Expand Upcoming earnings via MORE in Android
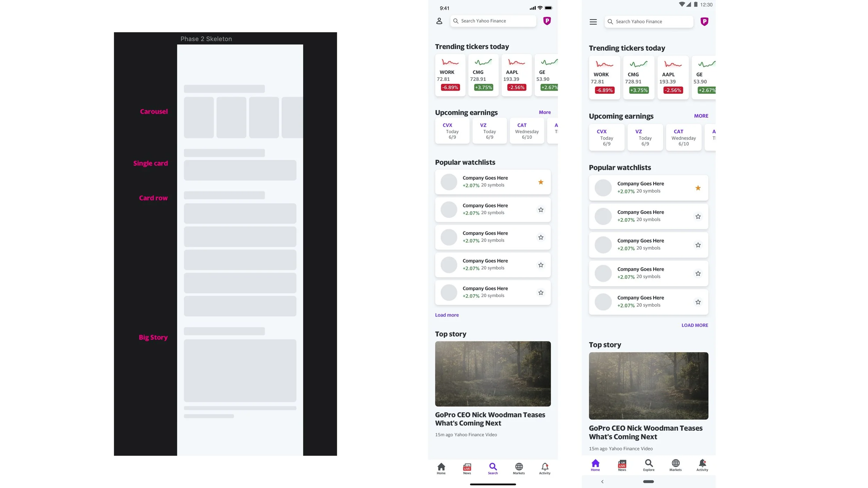Screen dimensions: 868x488 coord(701,116)
